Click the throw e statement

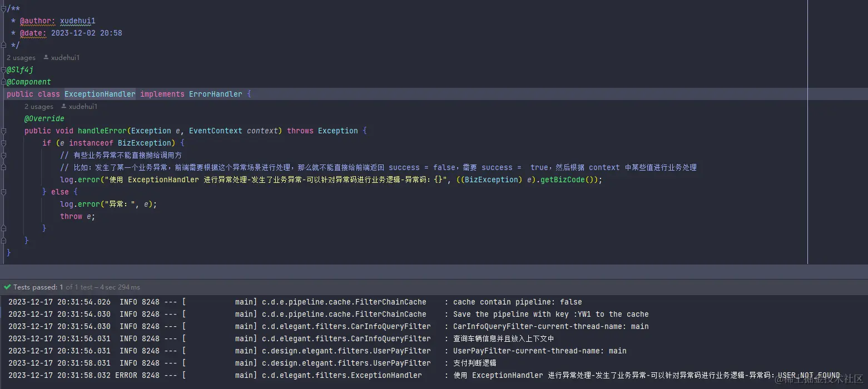click(78, 217)
